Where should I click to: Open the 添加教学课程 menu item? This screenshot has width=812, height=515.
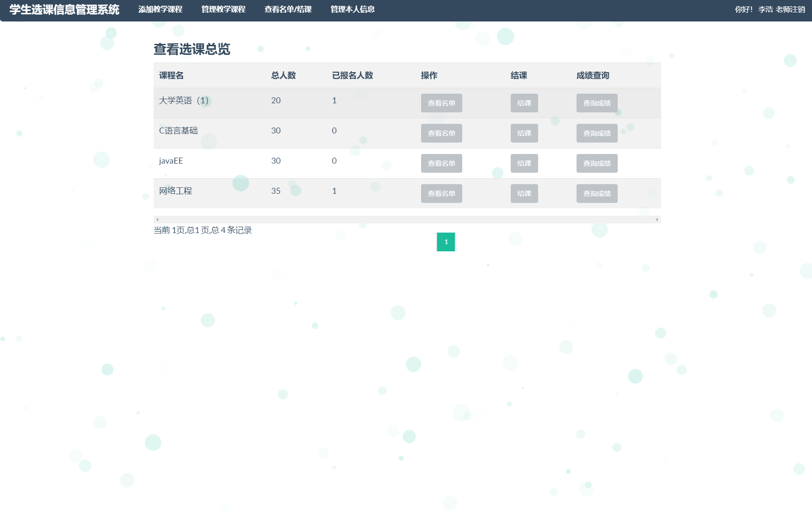click(159, 9)
